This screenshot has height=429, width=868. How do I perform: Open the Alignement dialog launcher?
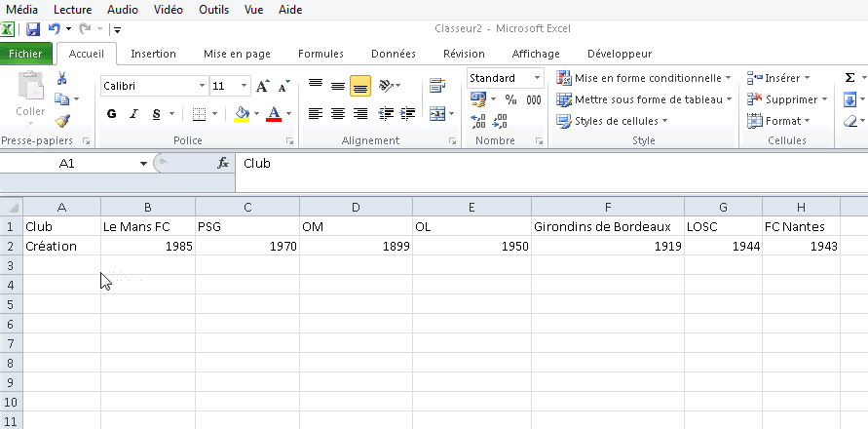click(x=452, y=141)
